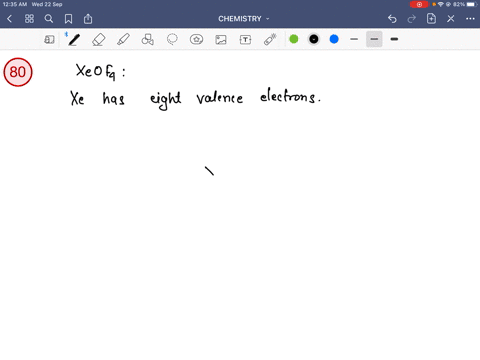The height and width of the screenshot is (360, 480).
Task: Select the Highlighter tool
Action: click(x=123, y=40)
